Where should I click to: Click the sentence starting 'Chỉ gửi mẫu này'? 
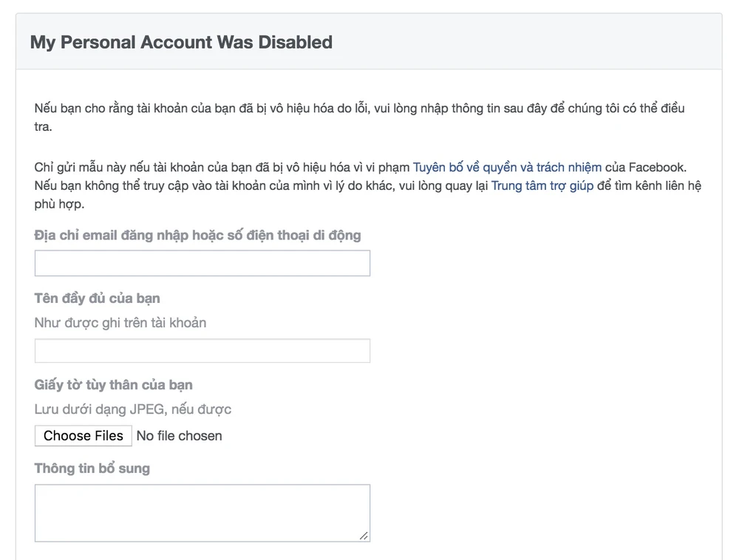[222, 167]
